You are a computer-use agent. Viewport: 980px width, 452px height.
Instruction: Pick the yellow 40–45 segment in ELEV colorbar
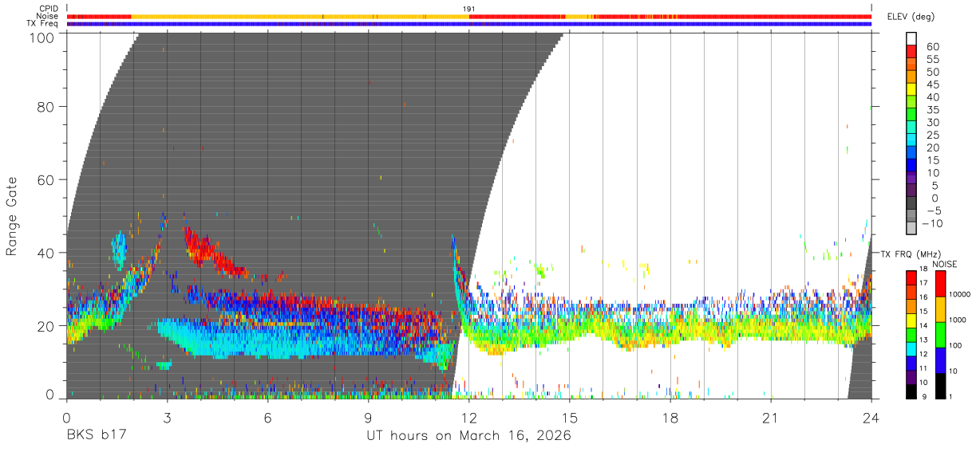point(911,88)
